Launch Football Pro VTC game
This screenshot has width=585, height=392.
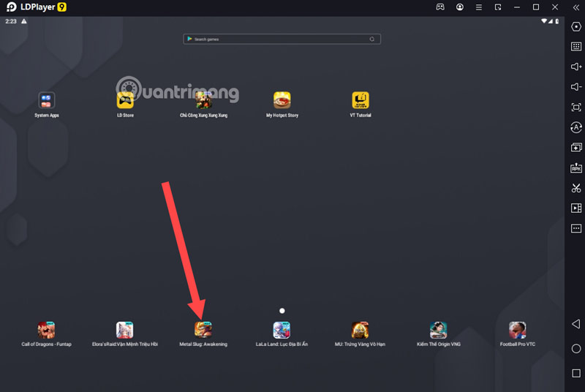(x=518, y=330)
